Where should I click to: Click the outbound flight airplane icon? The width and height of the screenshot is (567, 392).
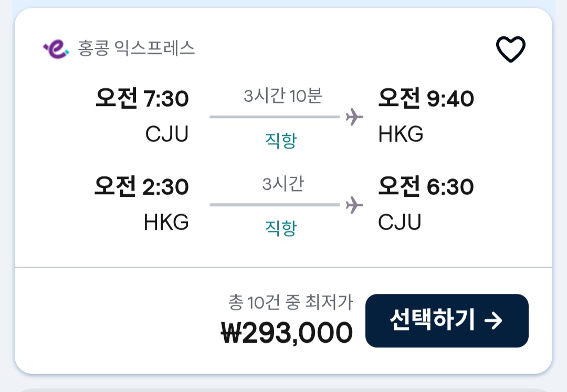354,116
